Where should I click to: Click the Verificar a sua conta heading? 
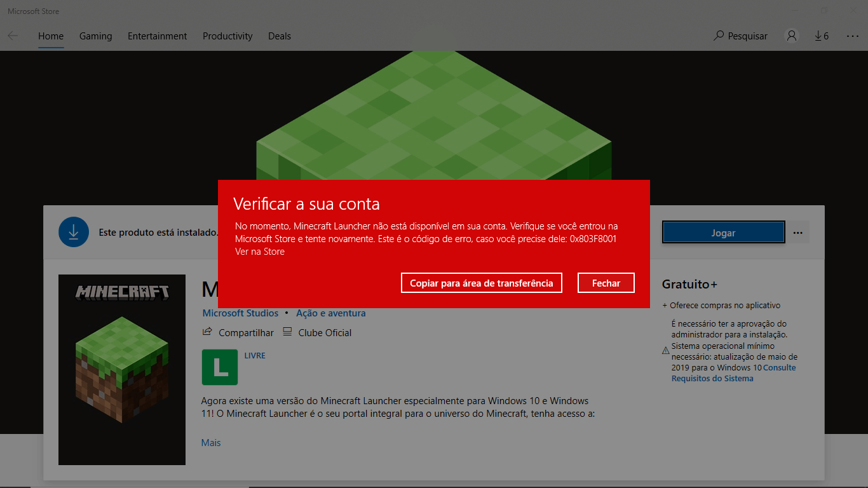click(x=306, y=204)
